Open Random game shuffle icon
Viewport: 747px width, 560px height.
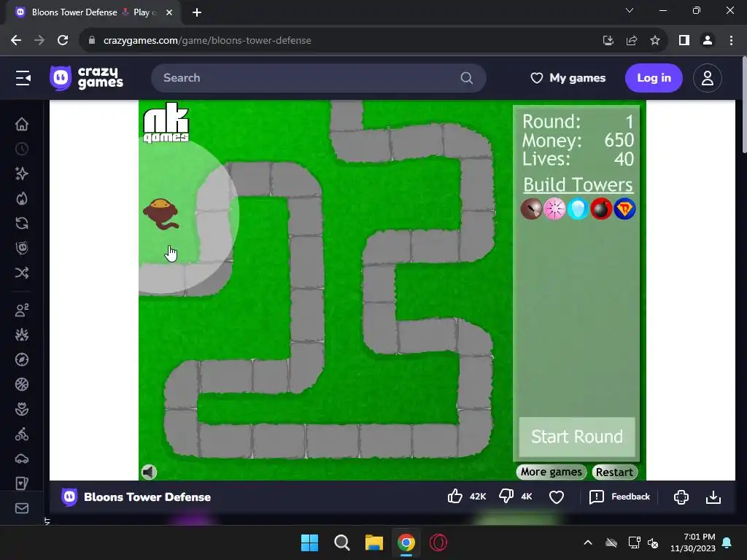[x=22, y=273]
